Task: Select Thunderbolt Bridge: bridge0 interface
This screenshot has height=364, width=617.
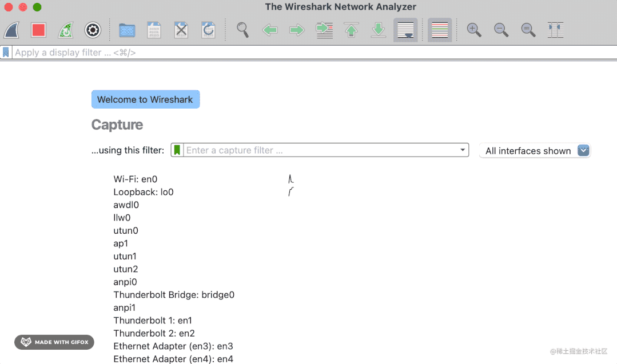Action: click(x=174, y=295)
